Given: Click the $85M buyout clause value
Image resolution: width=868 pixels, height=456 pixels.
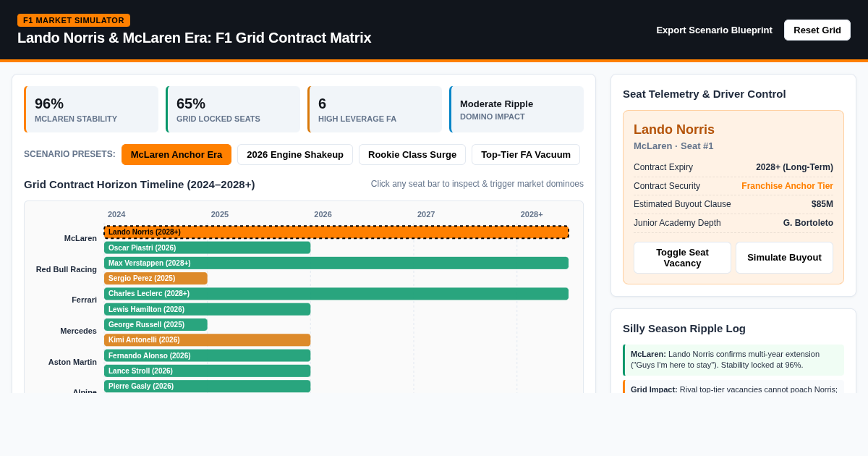Looking at the screenshot, I should pyautogui.click(x=822, y=204).
